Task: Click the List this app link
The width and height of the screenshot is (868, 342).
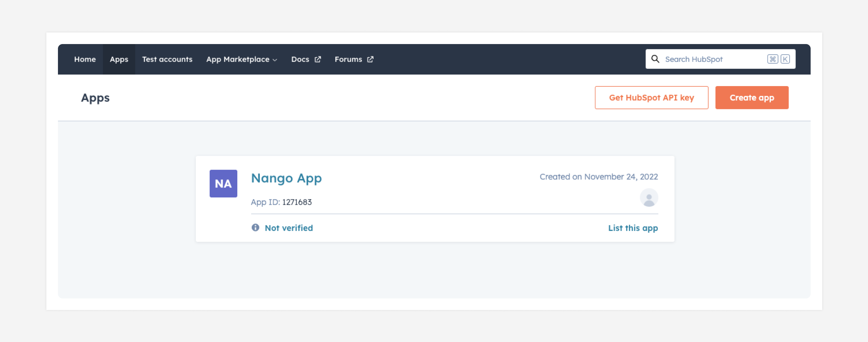Action: coord(633,228)
